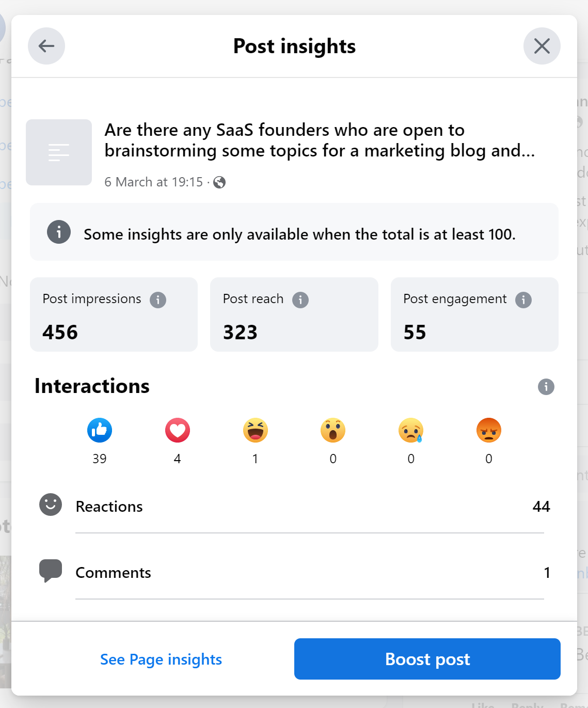Click the Post impressions info icon

(158, 300)
